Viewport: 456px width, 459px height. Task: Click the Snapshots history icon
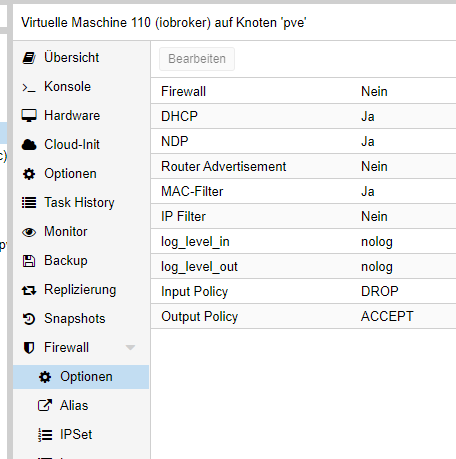29,319
